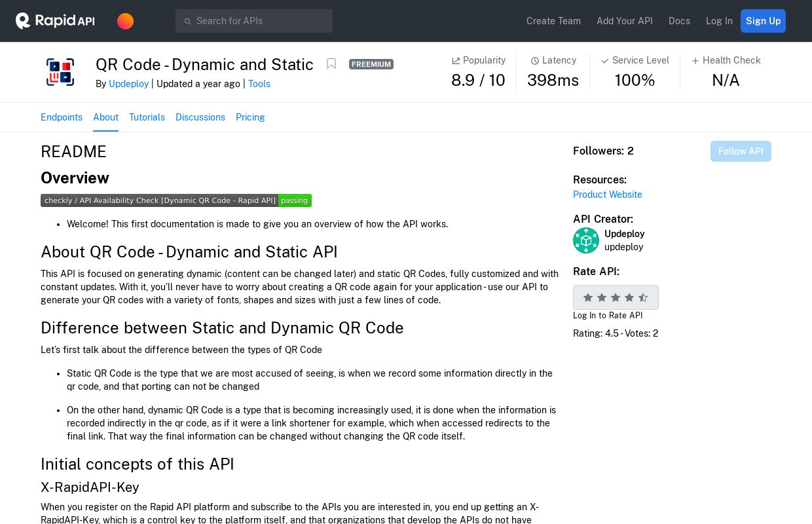This screenshot has width=812, height=524.
Task: Click the Sign Up button
Action: pyautogui.click(x=763, y=21)
